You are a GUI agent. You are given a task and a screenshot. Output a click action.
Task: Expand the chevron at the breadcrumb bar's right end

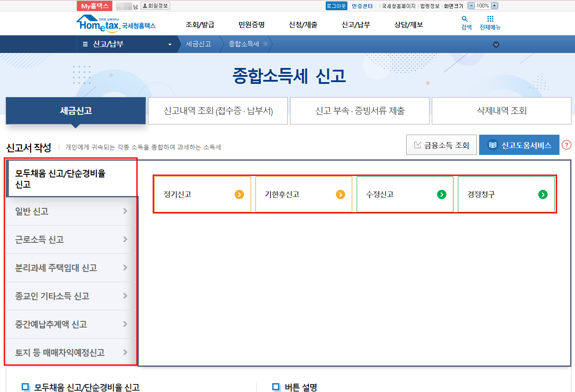click(x=496, y=44)
